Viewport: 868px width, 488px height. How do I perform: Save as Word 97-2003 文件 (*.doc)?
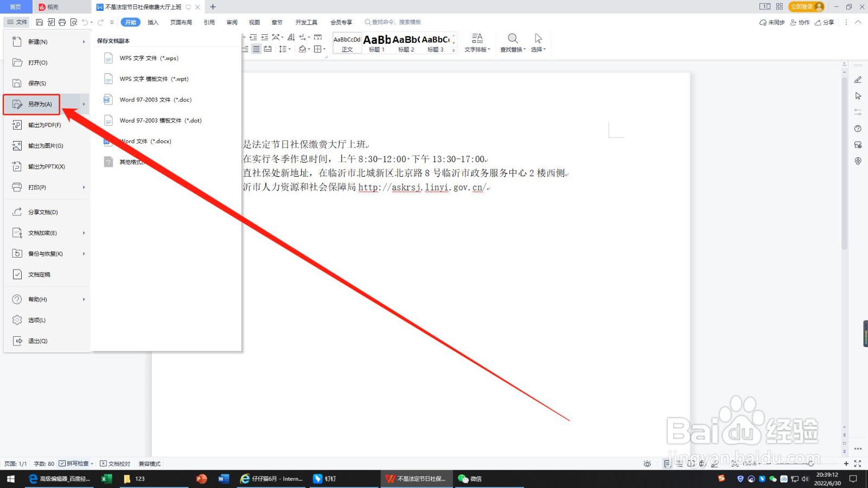(x=165, y=100)
